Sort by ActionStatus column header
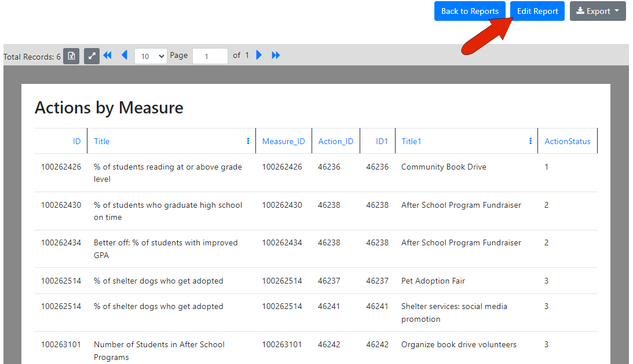 point(567,141)
